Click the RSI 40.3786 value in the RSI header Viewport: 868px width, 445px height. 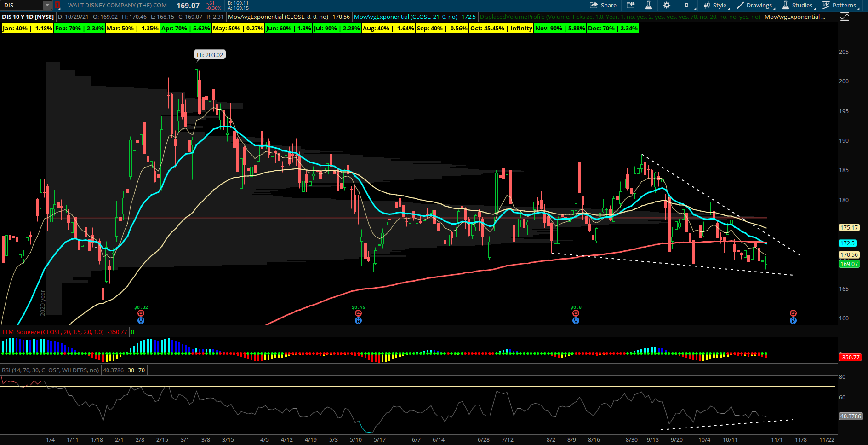(113, 370)
